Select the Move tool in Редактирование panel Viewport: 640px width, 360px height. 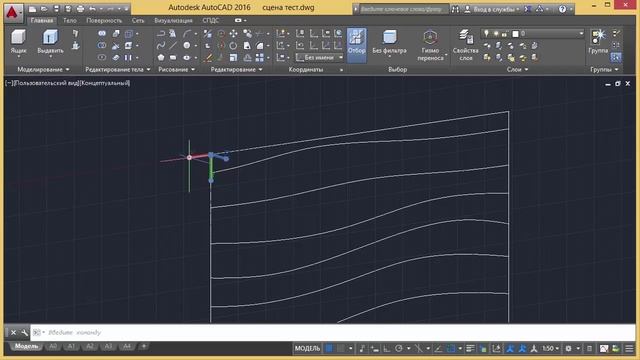click(x=233, y=33)
